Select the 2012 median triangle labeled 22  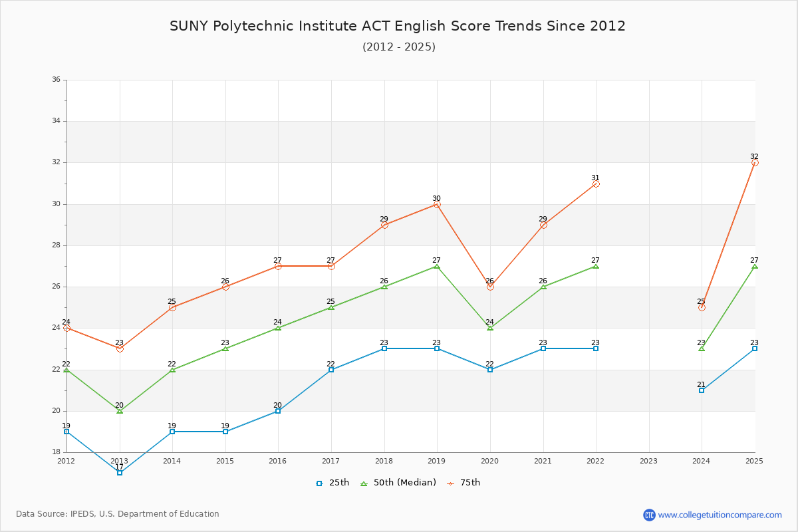click(66, 369)
